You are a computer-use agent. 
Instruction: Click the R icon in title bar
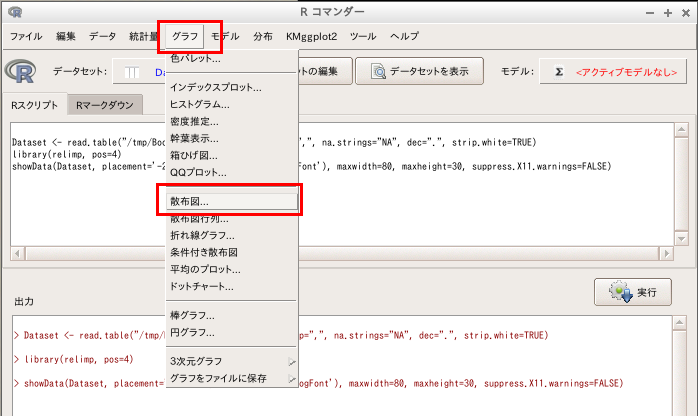[15, 12]
